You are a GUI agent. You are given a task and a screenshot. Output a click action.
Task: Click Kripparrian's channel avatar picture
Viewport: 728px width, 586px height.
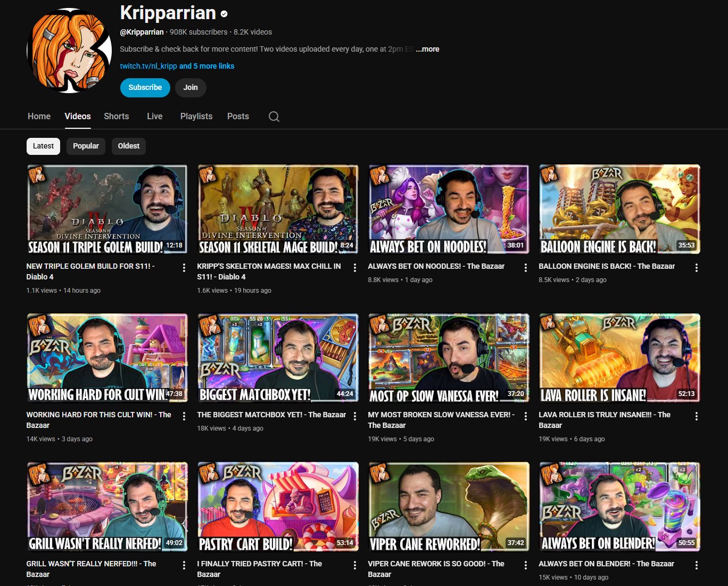point(69,51)
